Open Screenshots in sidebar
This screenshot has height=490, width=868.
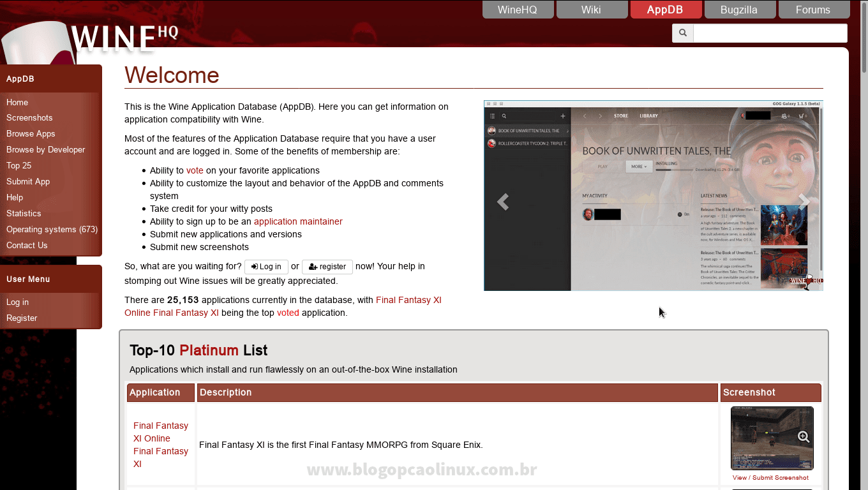pos(29,118)
